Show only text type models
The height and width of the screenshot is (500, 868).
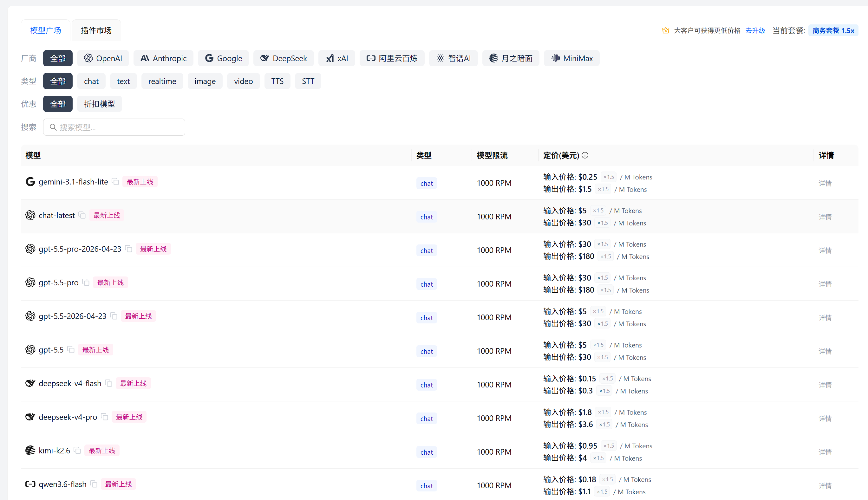[x=123, y=81]
